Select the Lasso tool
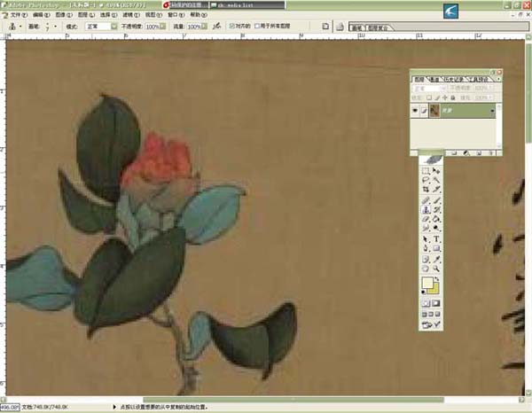 (x=426, y=180)
